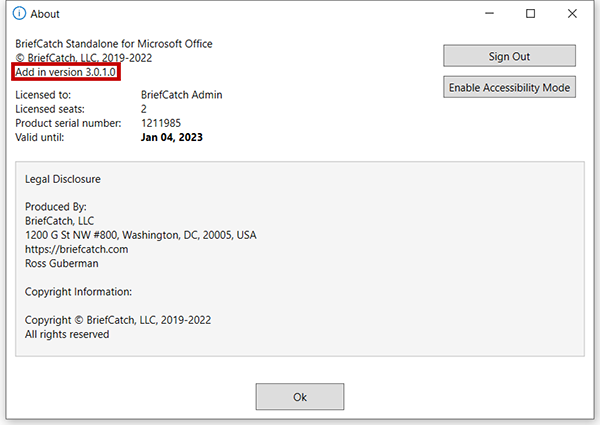Confirm the dialog with Ok
The height and width of the screenshot is (425, 600).
click(299, 397)
